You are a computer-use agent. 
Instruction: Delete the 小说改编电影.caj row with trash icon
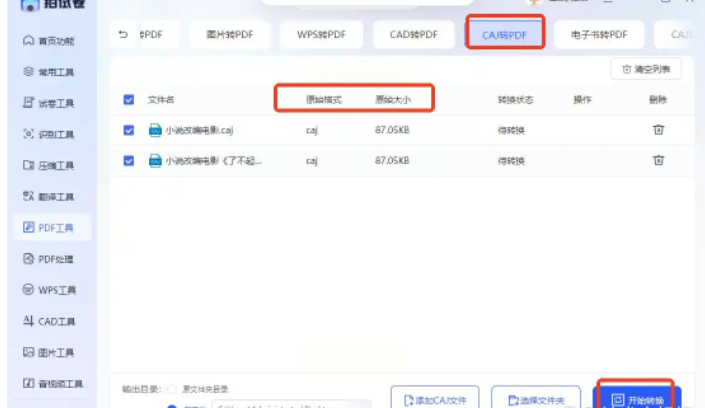tap(658, 130)
